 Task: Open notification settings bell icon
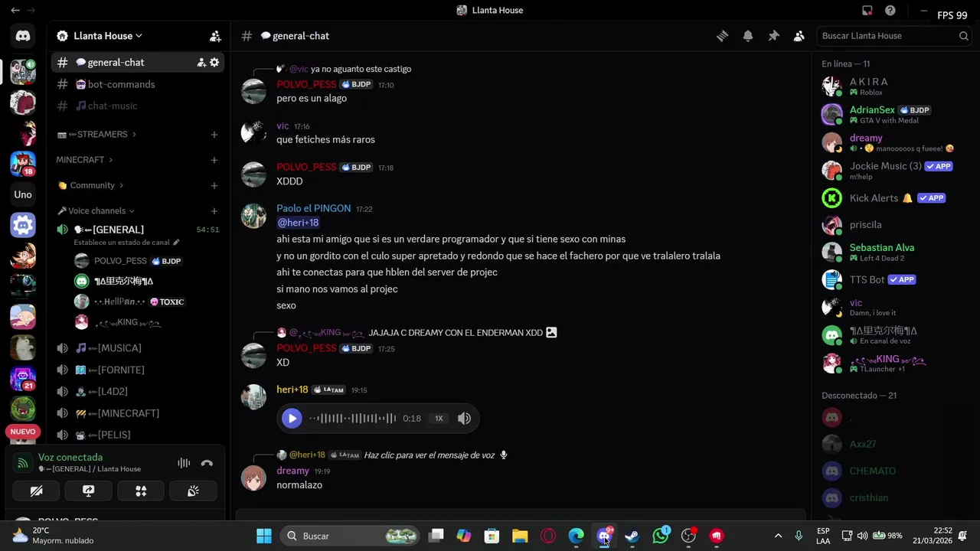(748, 36)
